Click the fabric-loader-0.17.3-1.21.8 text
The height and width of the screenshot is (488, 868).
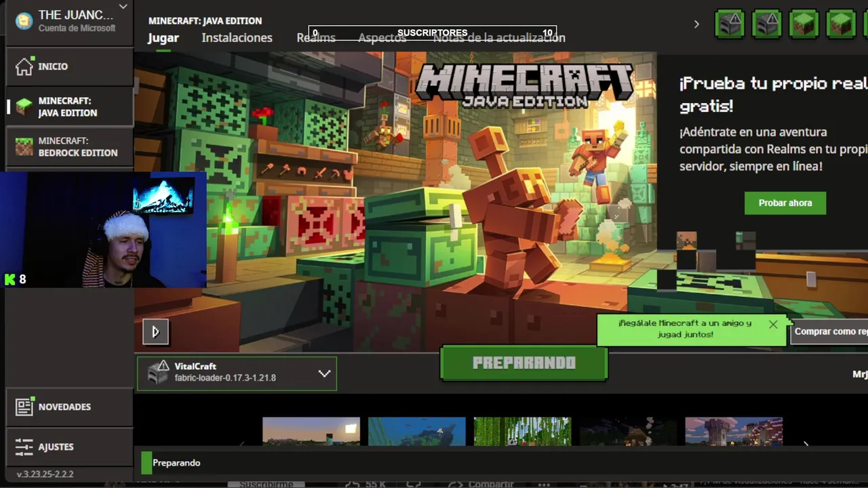point(225,378)
